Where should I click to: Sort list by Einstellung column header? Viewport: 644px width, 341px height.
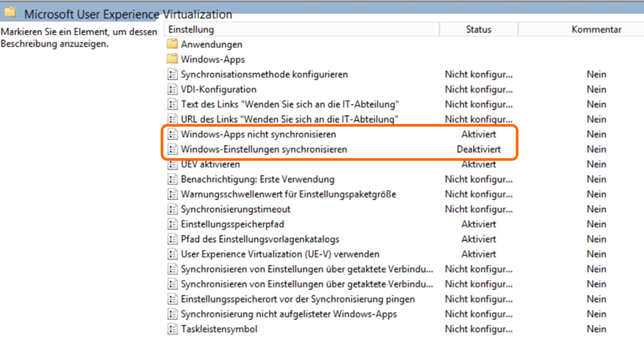pos(191,30)
